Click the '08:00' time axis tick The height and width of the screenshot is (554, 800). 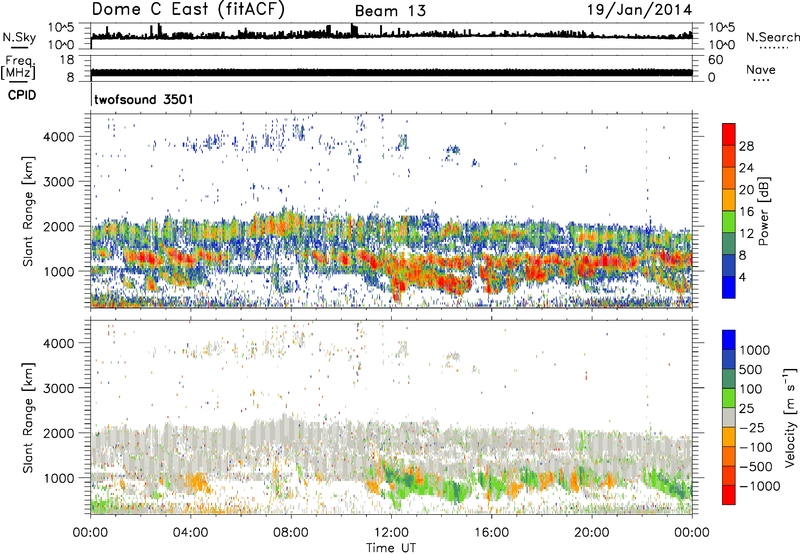[x=291, y=533]
